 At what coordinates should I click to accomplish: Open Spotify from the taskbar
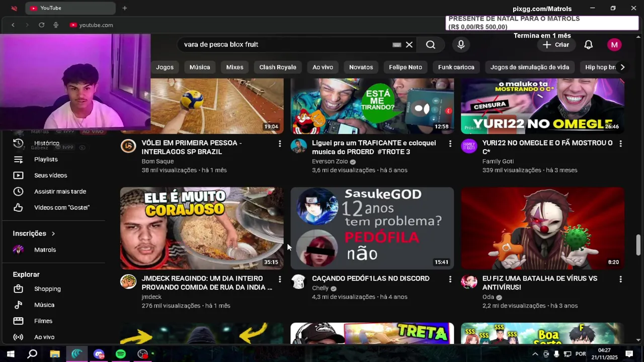tap(121, 354)
